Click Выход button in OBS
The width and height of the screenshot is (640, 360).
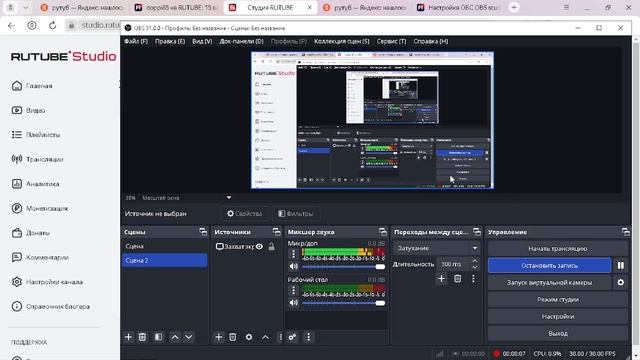coord(558,333)
